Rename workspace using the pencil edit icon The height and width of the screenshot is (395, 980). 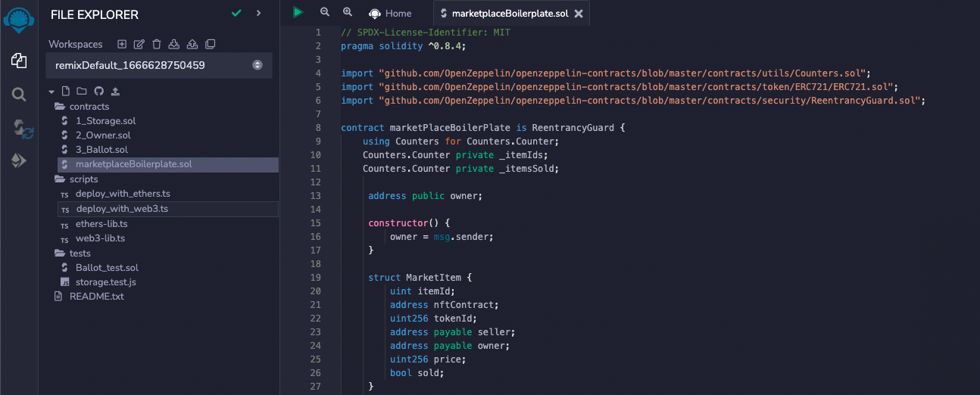tap(139, 45)
